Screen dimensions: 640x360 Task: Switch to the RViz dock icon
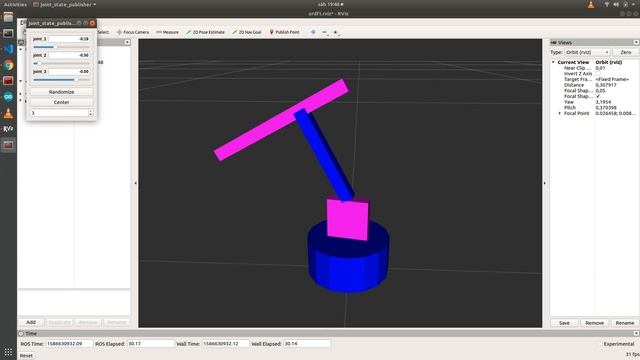pyautogui.click(x=8, y=129)
